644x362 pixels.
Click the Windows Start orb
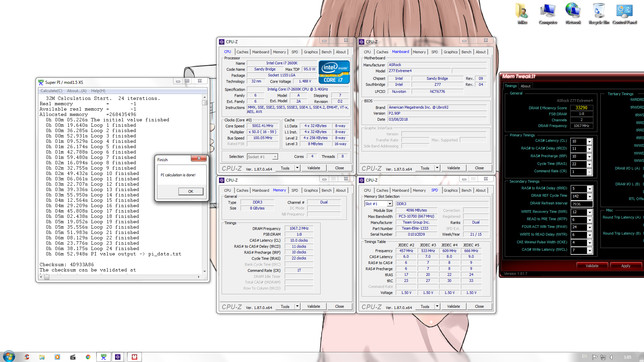9,356
